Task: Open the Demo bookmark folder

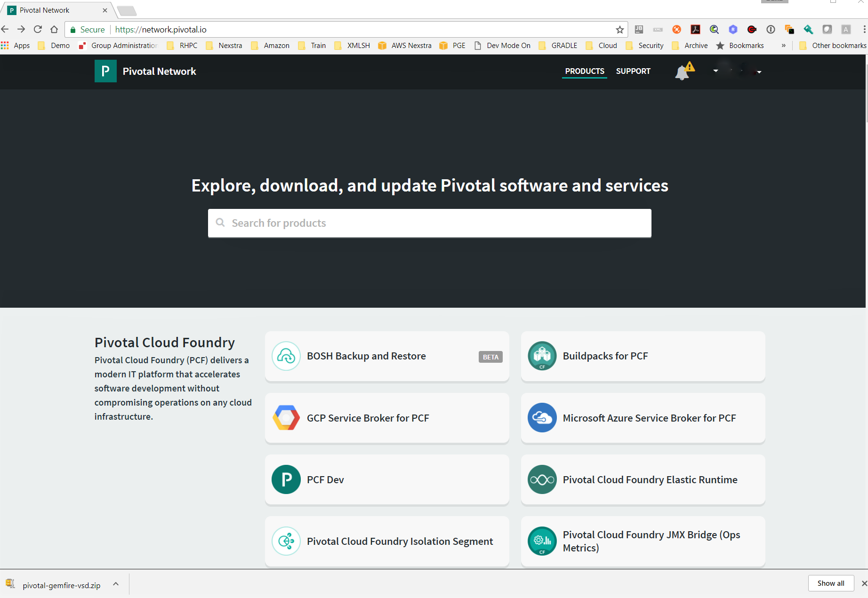Action: [54, 46]
